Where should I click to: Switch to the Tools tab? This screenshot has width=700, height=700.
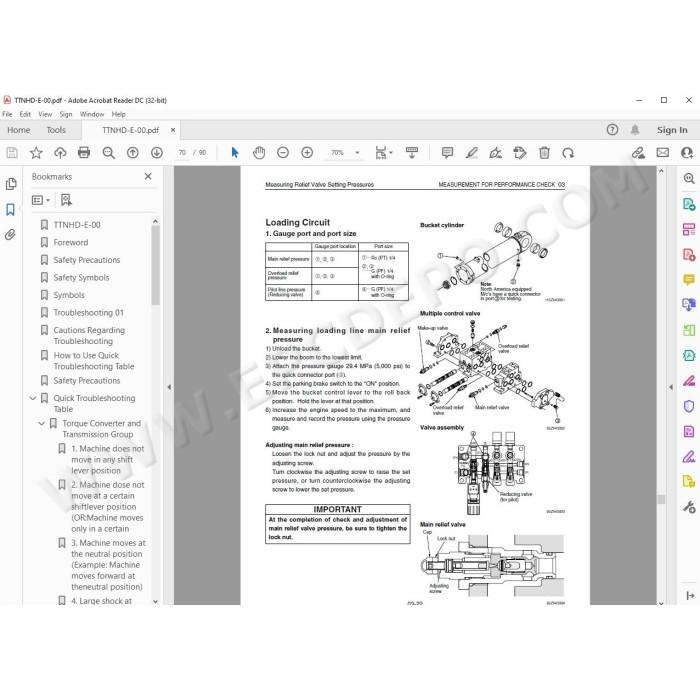(56, 130)
